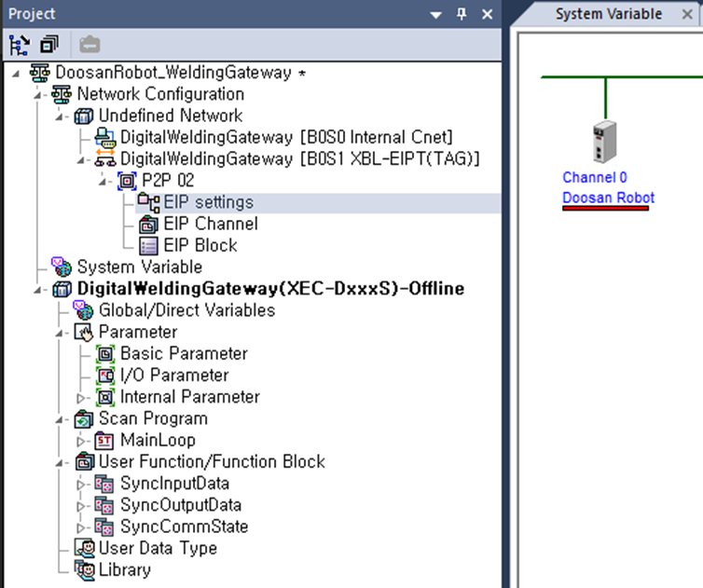Select EIP settings in the tree
This screenshot has width=703, height=588.
coord(208,202)
